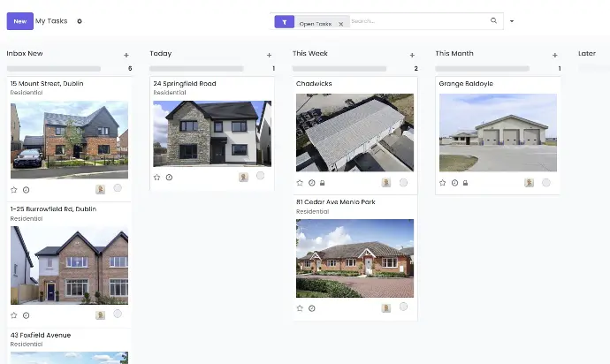610x364 pixels.
Task: Expand the search options dropdown arrow
Action: [x=512, y=21]
